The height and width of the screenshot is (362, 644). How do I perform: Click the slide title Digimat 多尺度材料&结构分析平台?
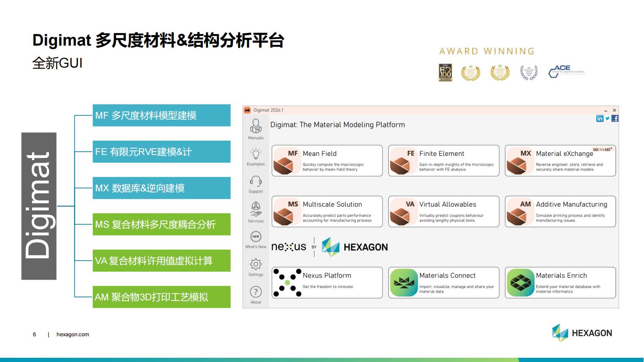(x=158, y=40)
